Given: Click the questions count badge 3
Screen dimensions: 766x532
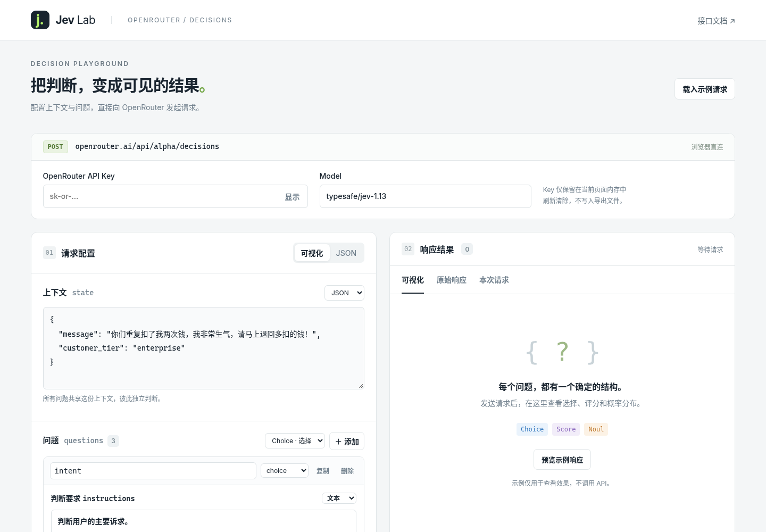Looking at the screenshot, I should 113,440.
